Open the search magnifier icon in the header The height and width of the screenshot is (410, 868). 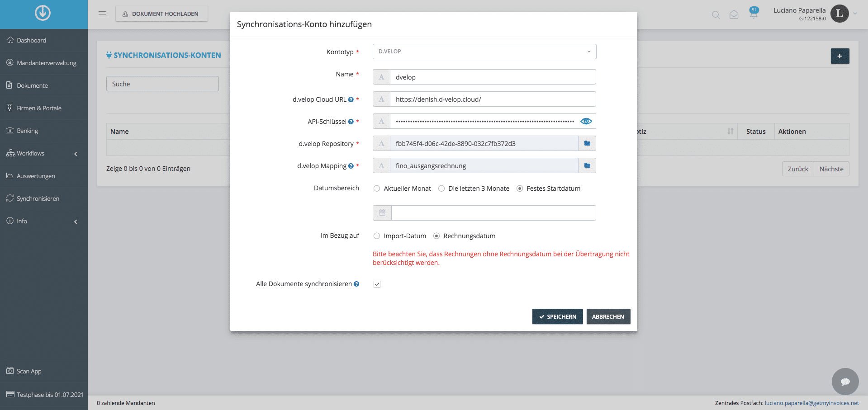pos(716,15)
